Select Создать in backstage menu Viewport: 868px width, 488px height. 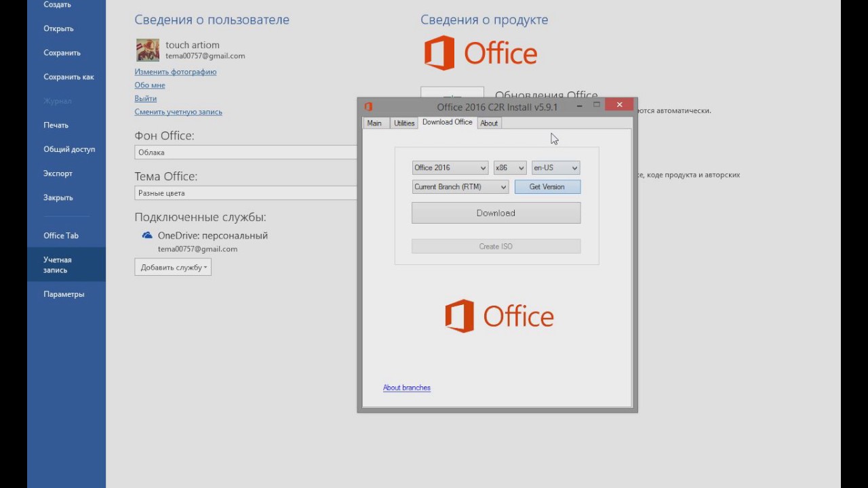(x=66, y=4)
